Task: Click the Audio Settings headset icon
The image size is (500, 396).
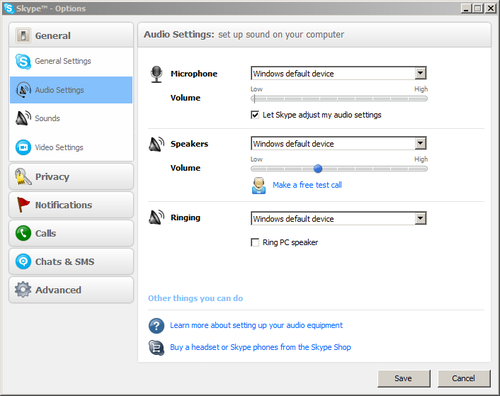Action: (23, 90)
